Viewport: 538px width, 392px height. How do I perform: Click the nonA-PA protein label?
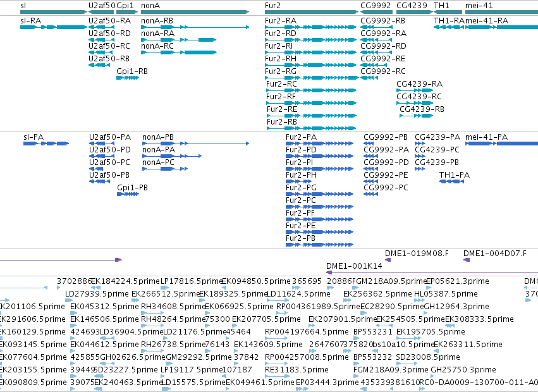coord(159,150)
